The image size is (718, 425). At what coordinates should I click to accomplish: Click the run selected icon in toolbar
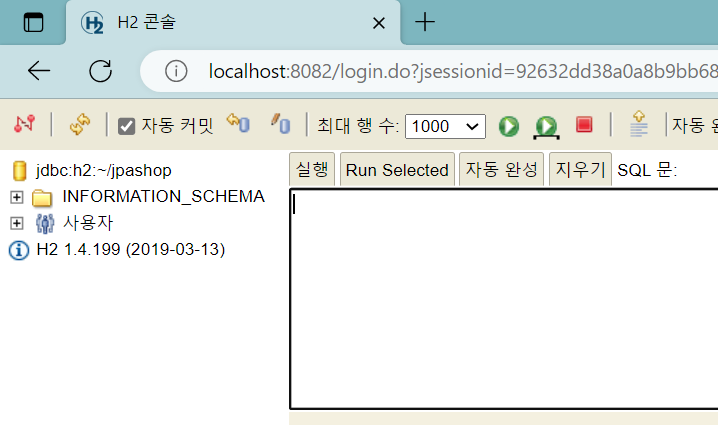546,127
